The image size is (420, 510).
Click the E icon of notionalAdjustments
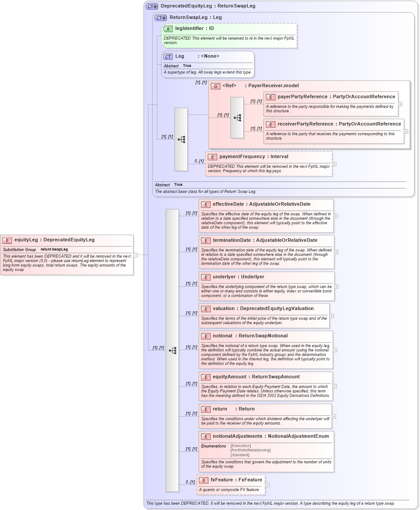[205, 436]
